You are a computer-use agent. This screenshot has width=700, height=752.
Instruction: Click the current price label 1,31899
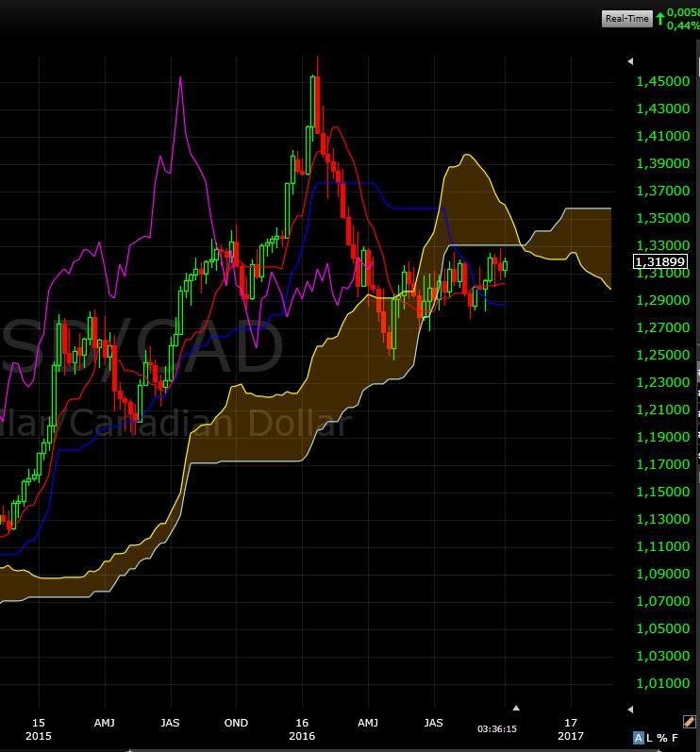660,262
